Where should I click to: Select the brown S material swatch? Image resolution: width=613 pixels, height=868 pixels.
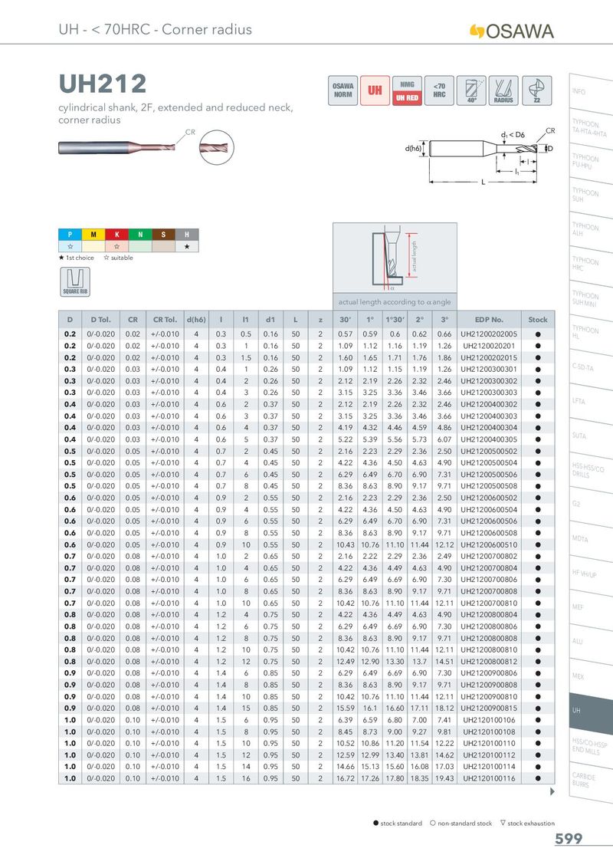tap(164, 234)
